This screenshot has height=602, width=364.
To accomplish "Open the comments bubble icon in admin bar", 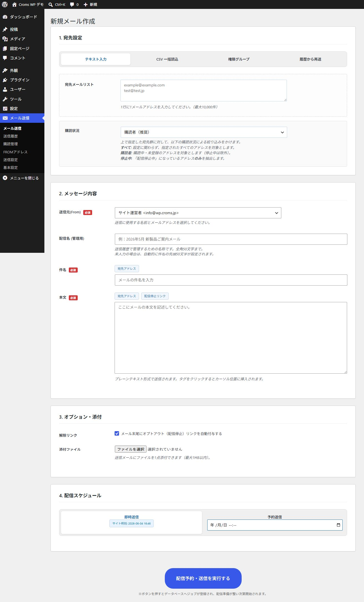I will pyautogui.click(x=72, y=4).
